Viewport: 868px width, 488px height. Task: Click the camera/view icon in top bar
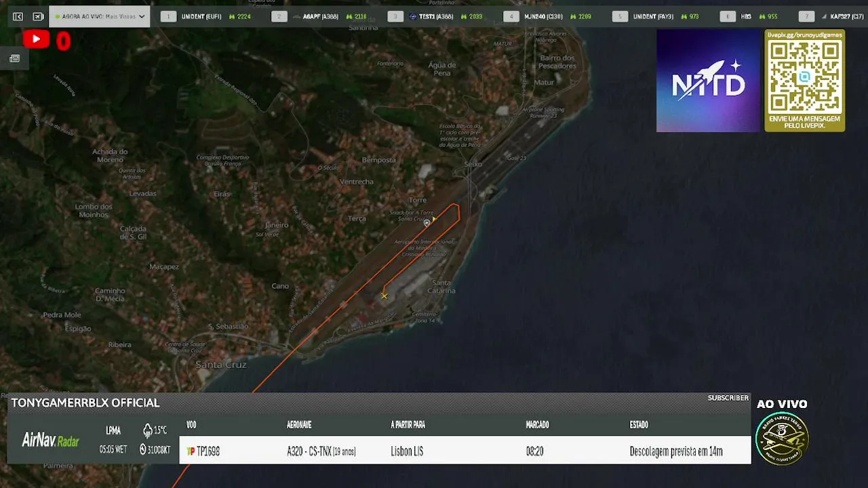click(38, 16)
